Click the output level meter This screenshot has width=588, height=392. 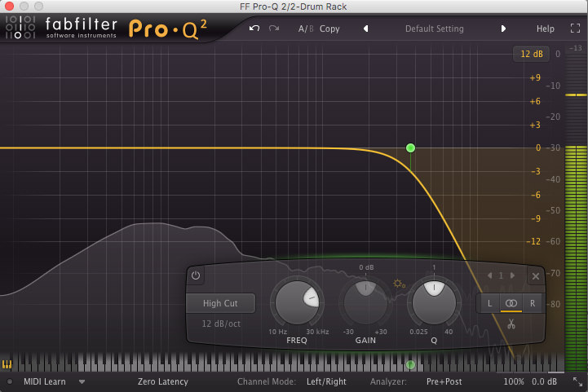(x=576, y=212)
